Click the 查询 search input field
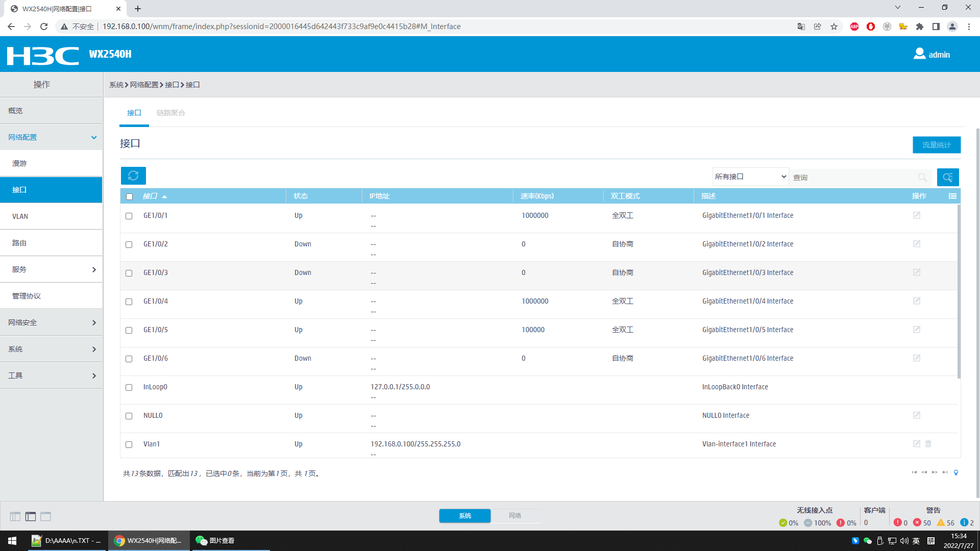The width and height of the screenshot is (980, 551). (x=852, y=177)
